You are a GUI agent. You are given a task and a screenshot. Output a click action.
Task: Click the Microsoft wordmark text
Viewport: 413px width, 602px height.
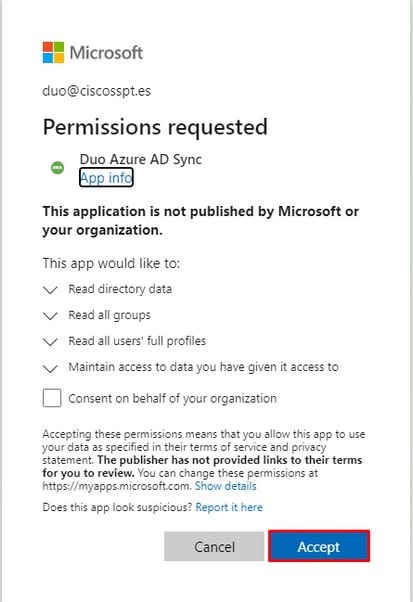click(x=106, y=53)
